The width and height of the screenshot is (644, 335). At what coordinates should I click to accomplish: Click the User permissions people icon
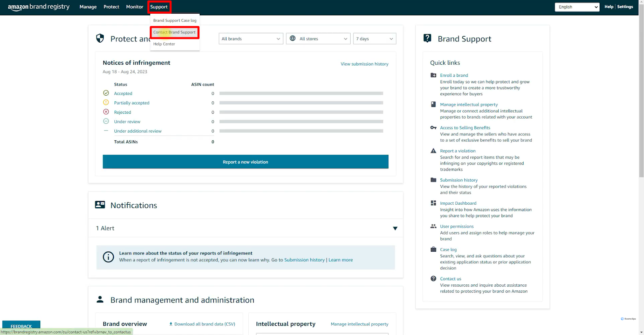[433, 226]
